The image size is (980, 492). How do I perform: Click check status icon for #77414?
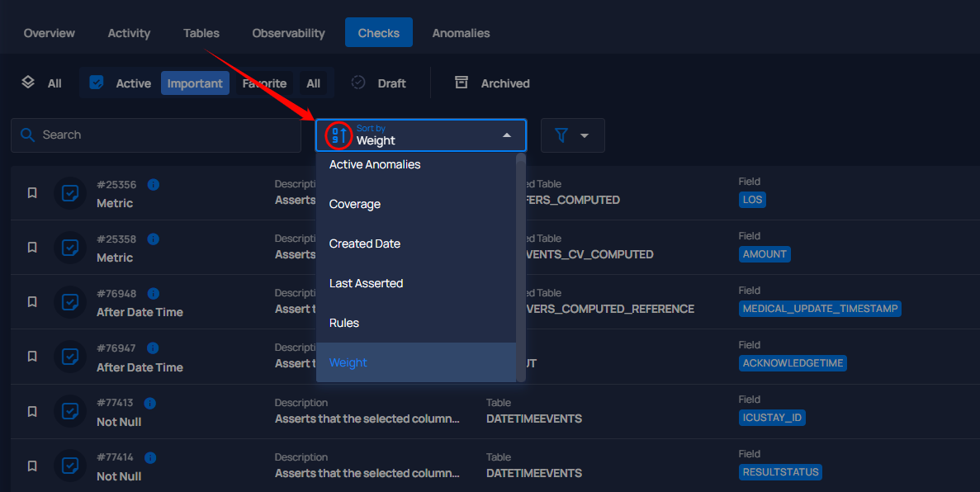click(70, 466)
